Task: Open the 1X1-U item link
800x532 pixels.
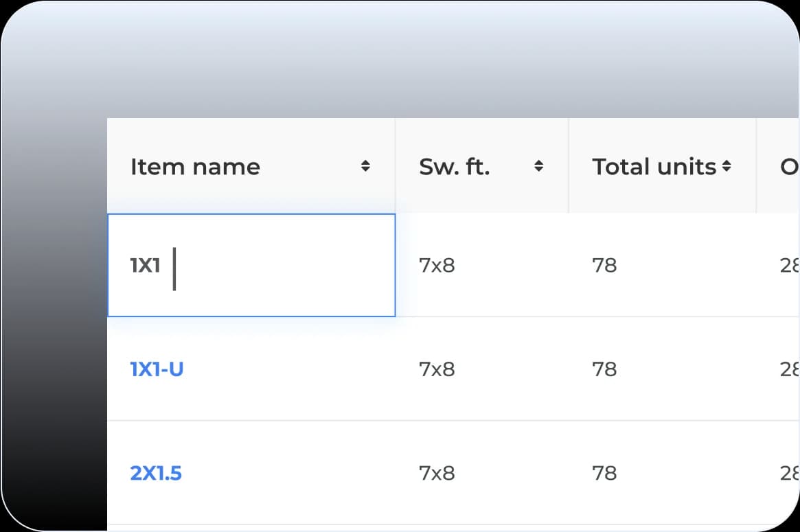Action: [157, 369]
